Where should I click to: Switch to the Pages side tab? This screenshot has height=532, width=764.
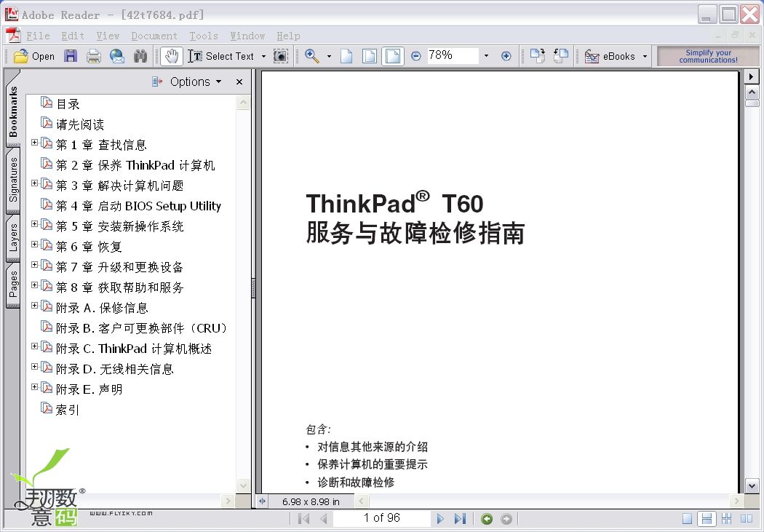(x=13, y=285)
